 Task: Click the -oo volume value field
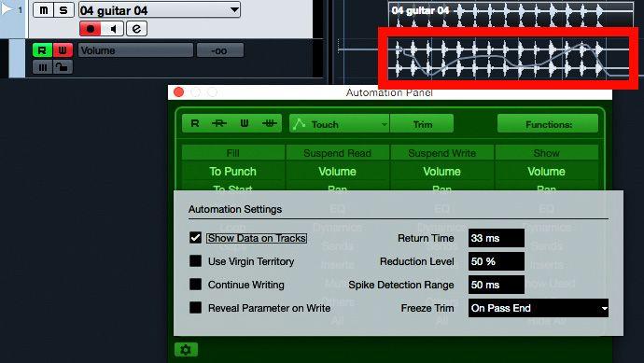pos(219,50)
